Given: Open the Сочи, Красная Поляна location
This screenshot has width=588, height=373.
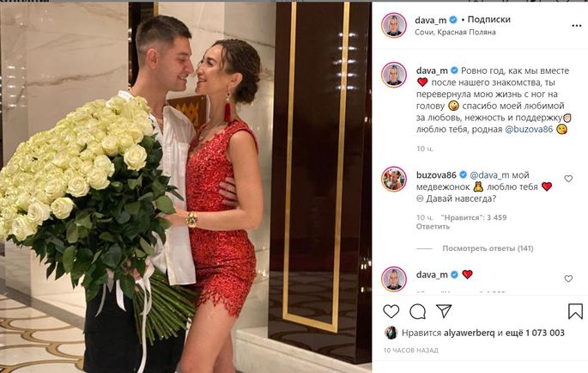Looking at the screenshot, I should point(455,33).
